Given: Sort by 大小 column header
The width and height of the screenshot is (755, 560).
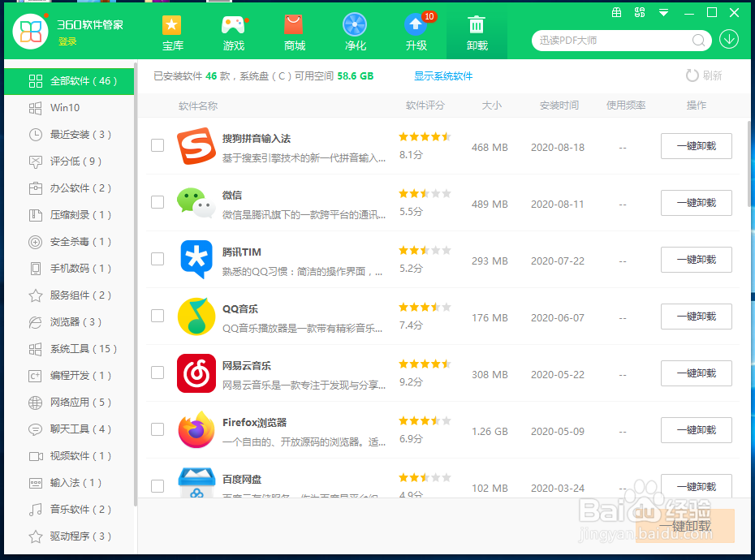Looking at the screenshot, I should 492,106.
